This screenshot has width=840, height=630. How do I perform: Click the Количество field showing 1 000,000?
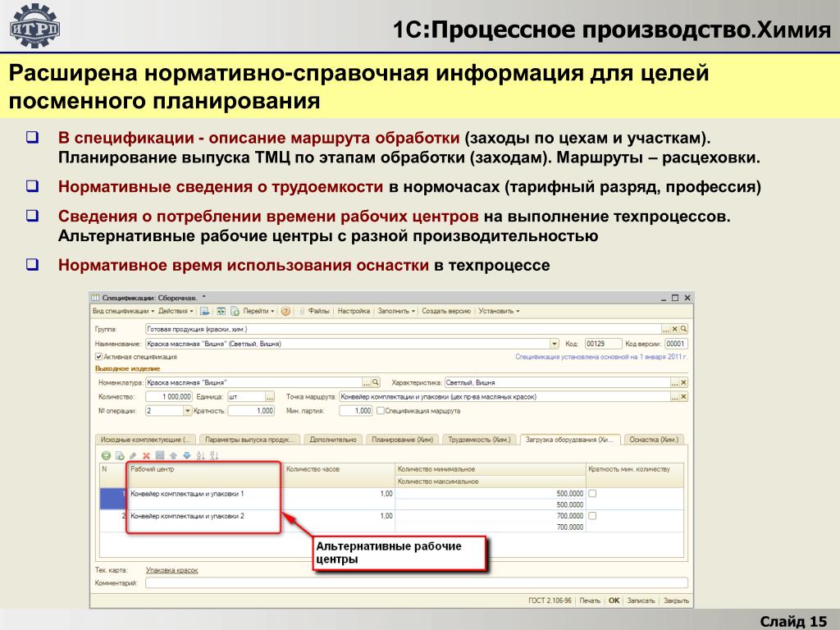point(169,396)
